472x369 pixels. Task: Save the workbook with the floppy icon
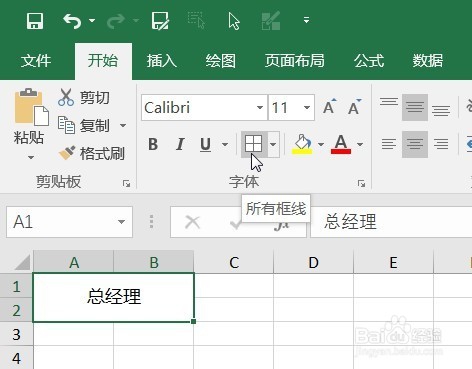(35, 21)
